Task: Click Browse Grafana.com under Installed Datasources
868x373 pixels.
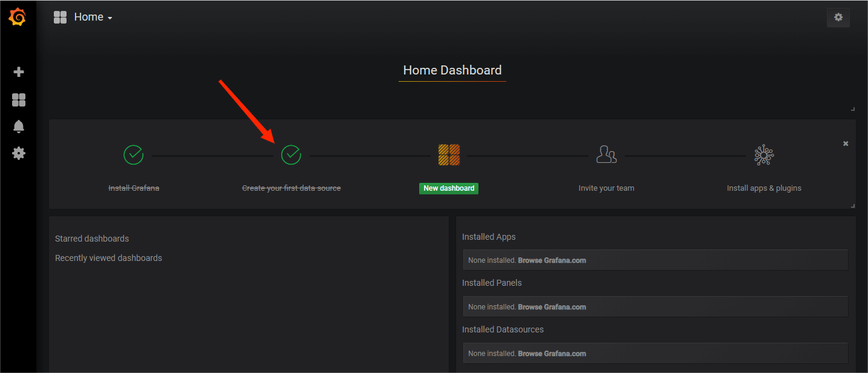Action: click(552, 354)
